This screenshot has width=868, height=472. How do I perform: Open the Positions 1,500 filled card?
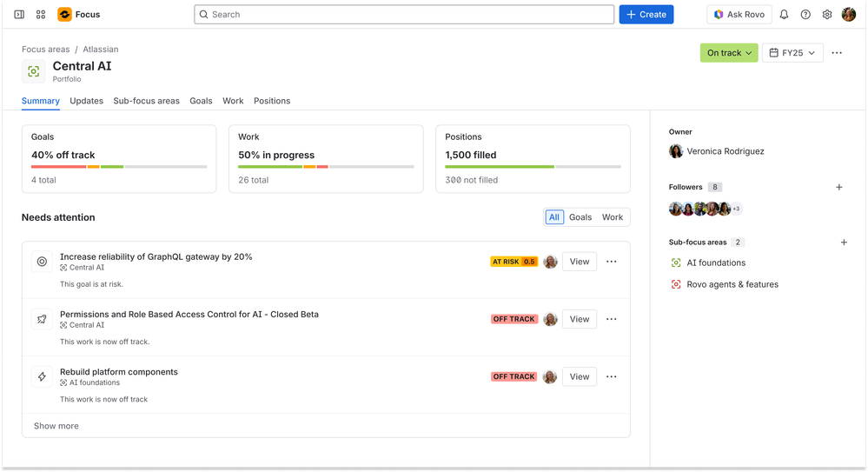(533, 159)
